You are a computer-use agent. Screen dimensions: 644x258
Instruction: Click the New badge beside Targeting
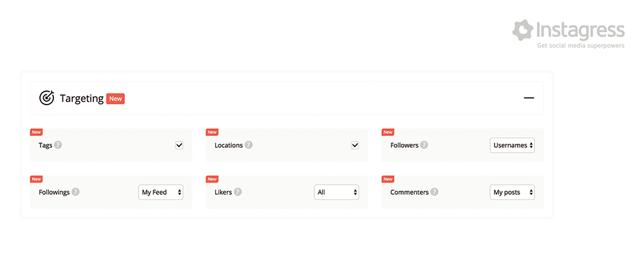115,99
